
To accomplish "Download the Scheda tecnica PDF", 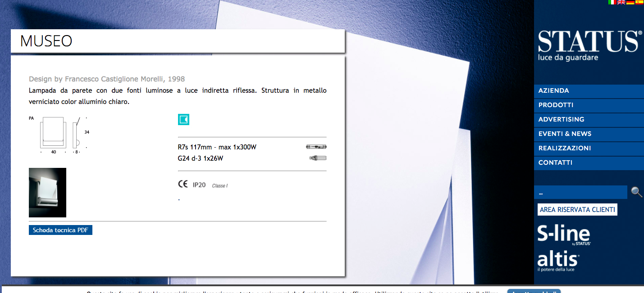I will pos(60,230).
